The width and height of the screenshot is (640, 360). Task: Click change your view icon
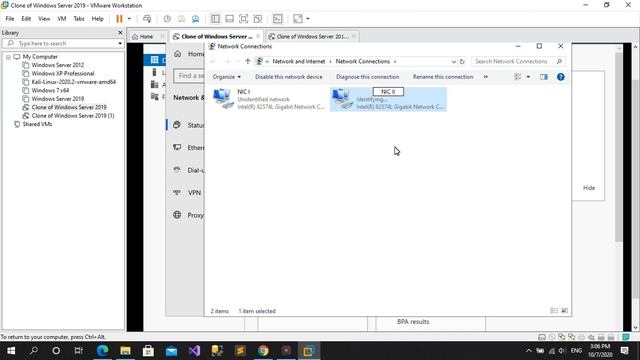pos(518,77)
